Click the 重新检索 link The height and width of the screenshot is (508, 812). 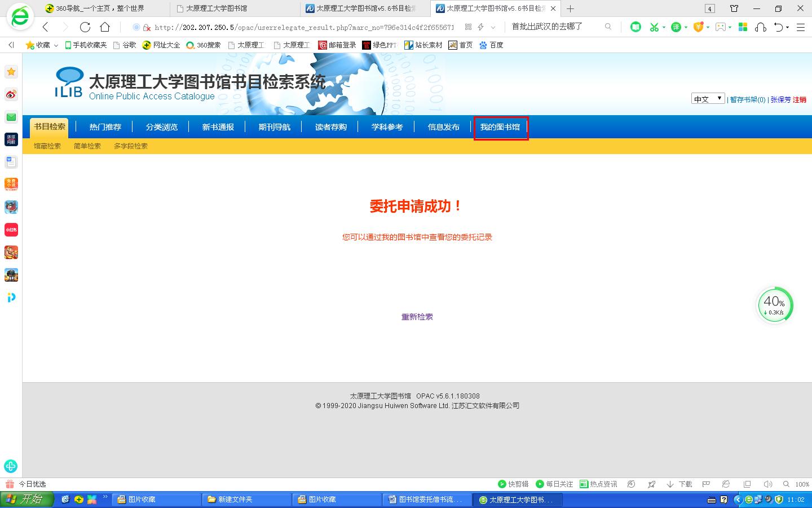pyautogui.click(x=417, y=317)
